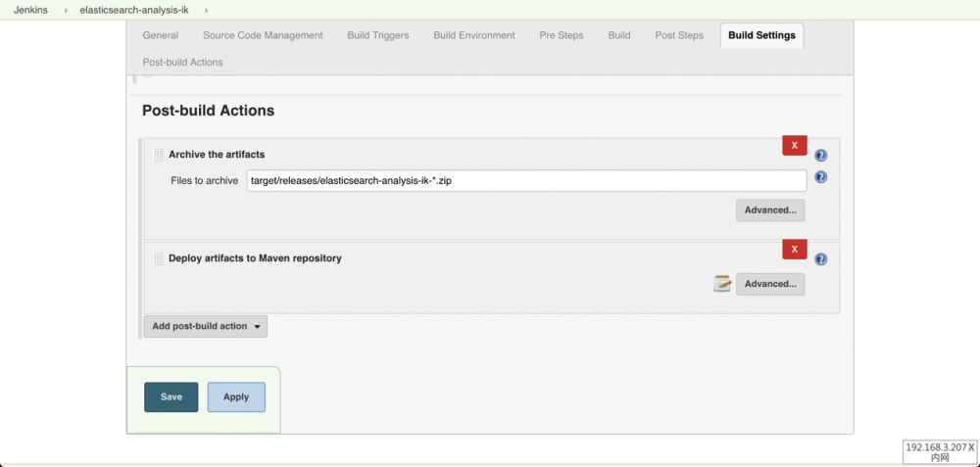Click Advanced under Archive the artifacts
This screenshot has height=467, width=980.
pos(770,210)
